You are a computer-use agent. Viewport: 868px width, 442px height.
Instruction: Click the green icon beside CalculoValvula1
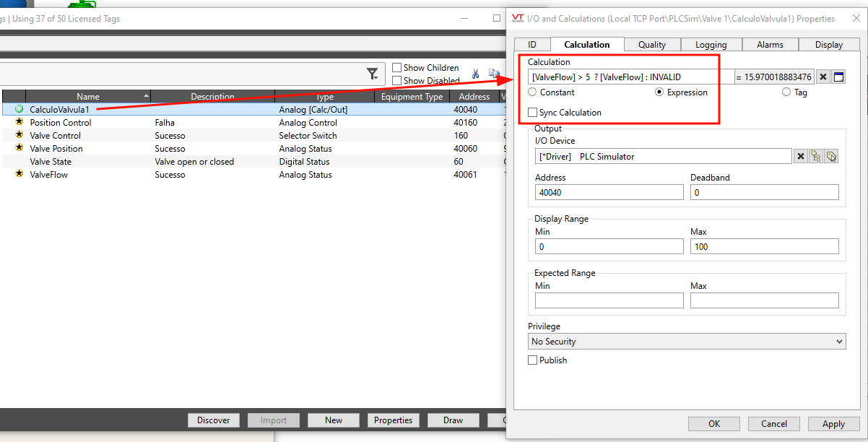[19, 109]
